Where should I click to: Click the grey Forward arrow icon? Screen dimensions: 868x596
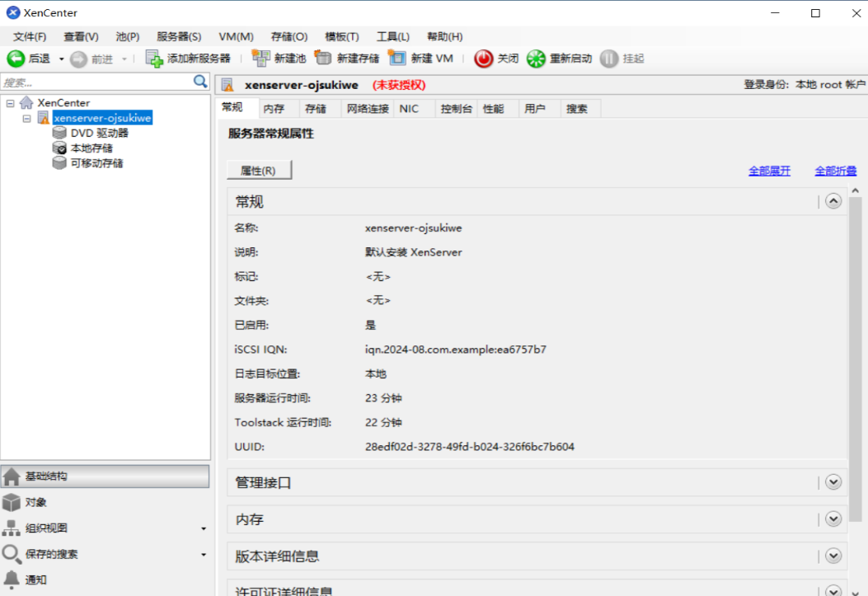point(78,59)
